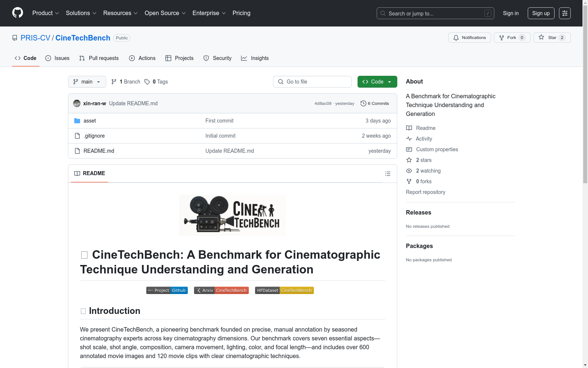The height and width of the screenshot is (368, 588).
Task: Click the 1 Branch link
Action: tap(126, 82)
